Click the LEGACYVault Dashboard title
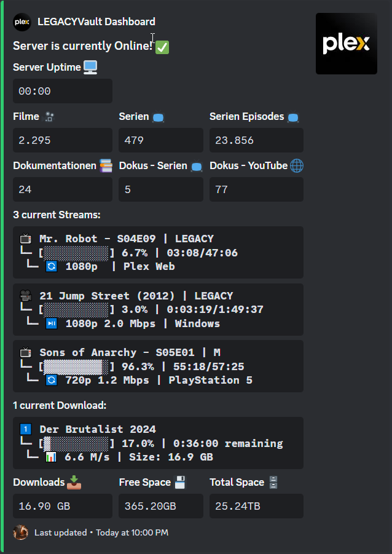Viewport: 392px width, 554px height. pyautogui.click(x=96, y=22)
